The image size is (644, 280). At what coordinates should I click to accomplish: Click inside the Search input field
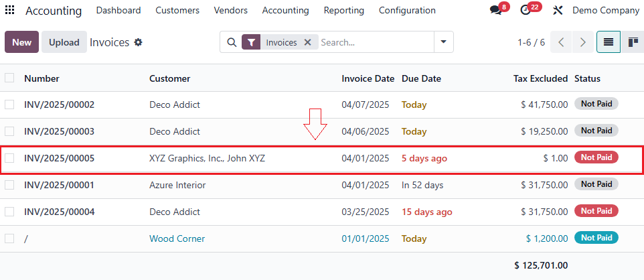375,42
